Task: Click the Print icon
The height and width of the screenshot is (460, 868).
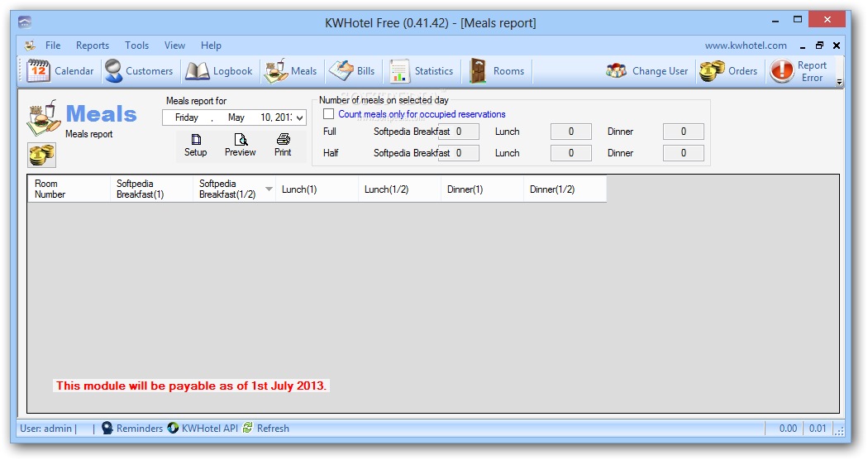Action: (x=283, y=139)
